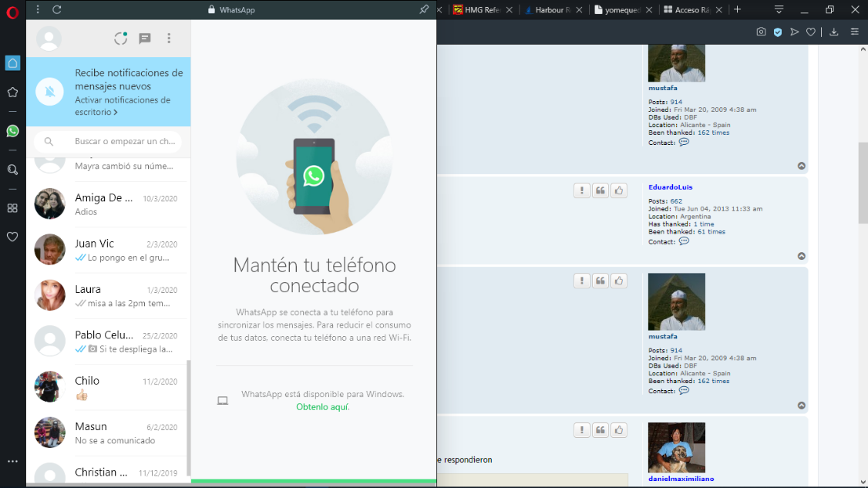This screenshot has height=488, width=868.
Task: Start a new chat with message icon
Action: pyautogui.click(x=145, y=39)
